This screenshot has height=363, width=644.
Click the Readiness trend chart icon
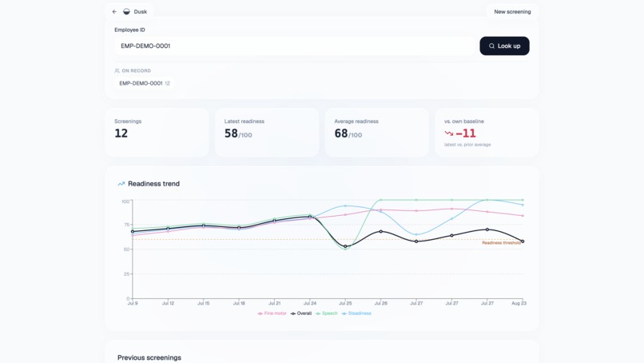pos(121,184)
